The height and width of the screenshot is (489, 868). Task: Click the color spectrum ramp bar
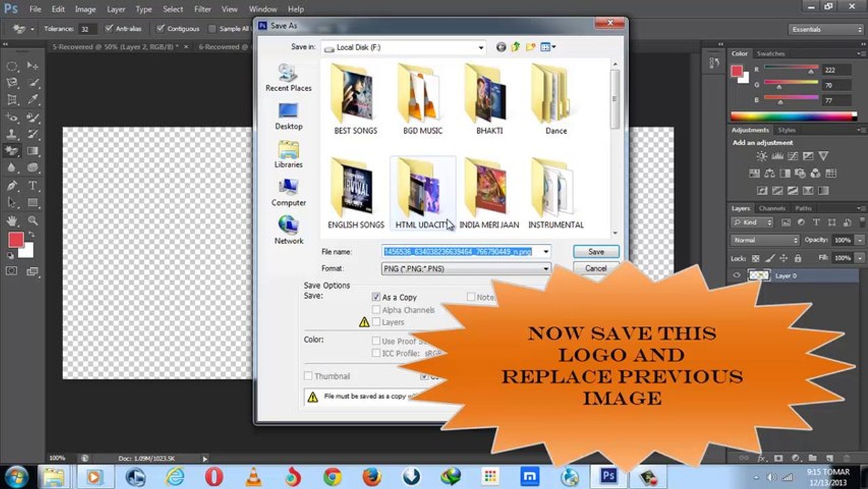pos(793,116)
